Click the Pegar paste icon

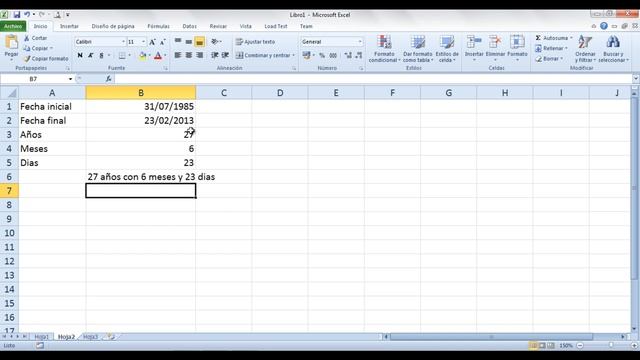(11, 42)
